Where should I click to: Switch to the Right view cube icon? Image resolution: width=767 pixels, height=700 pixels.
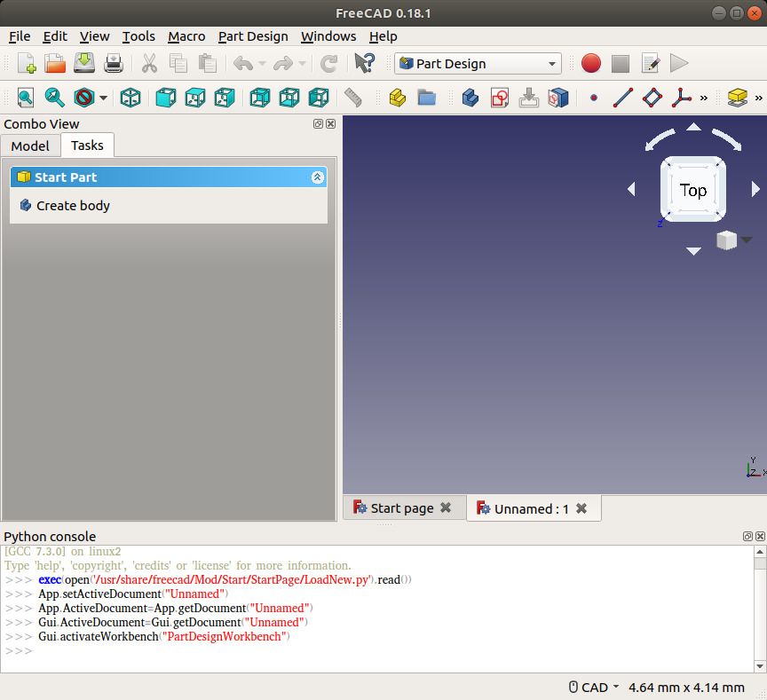point(225,98)
